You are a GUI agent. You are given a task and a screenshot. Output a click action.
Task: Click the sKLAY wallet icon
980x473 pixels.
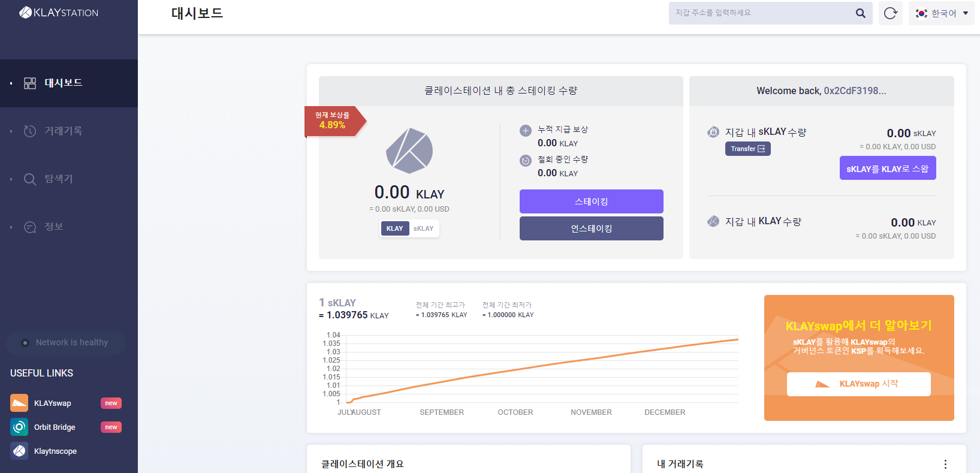point(713,132)
